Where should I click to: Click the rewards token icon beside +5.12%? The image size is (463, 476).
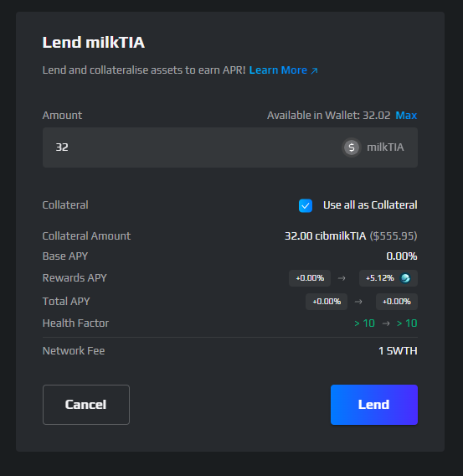point(405,278)
